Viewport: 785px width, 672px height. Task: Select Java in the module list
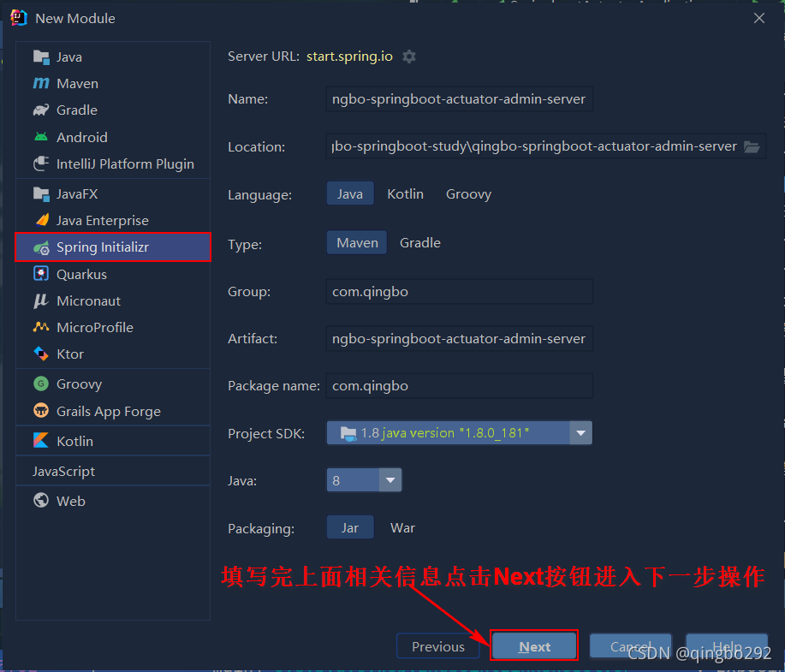pyautogui.click(x=113, y=57)
